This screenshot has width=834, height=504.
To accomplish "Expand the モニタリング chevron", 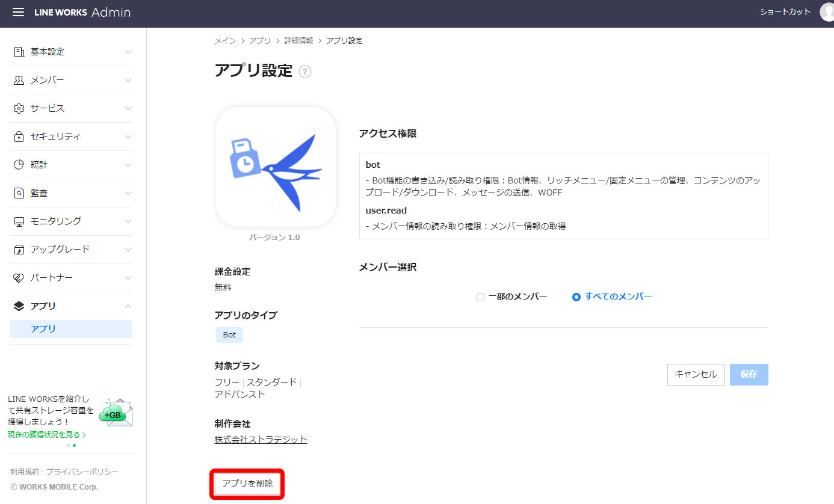I will click(x=128, y=221).
